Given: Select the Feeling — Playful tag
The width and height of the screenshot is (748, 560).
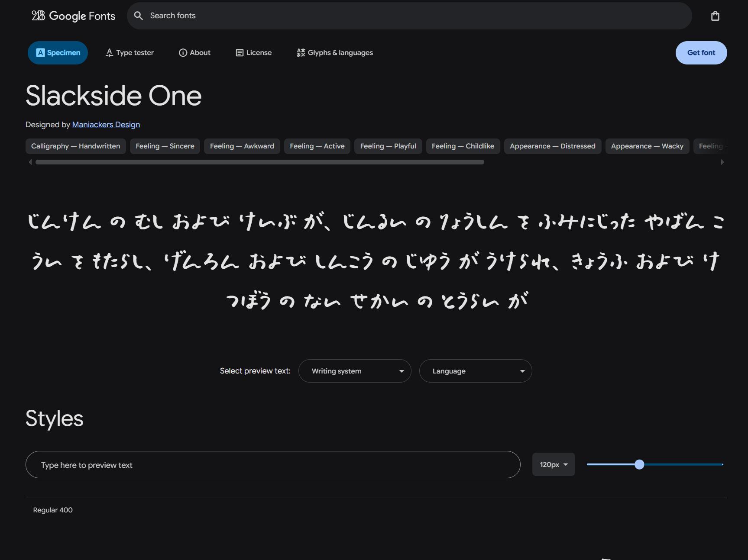Looking at the screenshot, I should tap(388, 146).
